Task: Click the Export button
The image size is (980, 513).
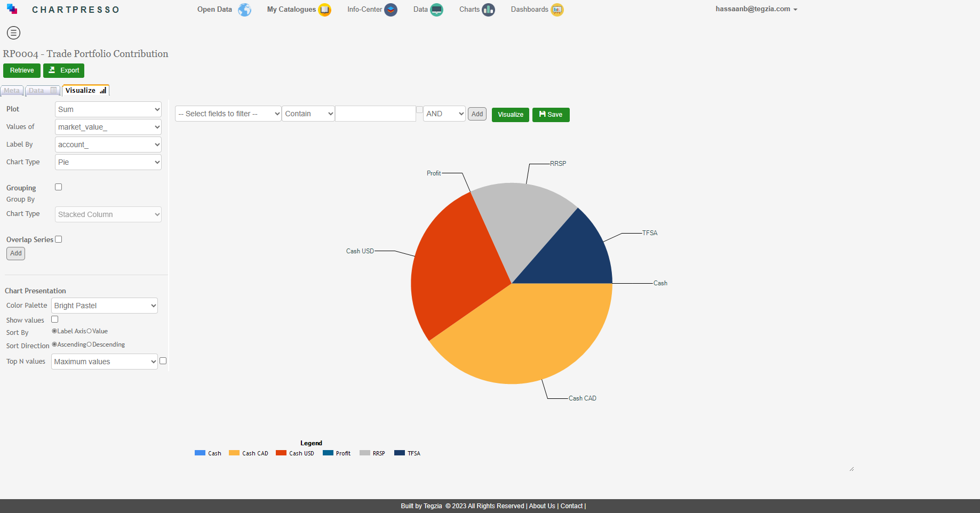Action: coord(63,70)
